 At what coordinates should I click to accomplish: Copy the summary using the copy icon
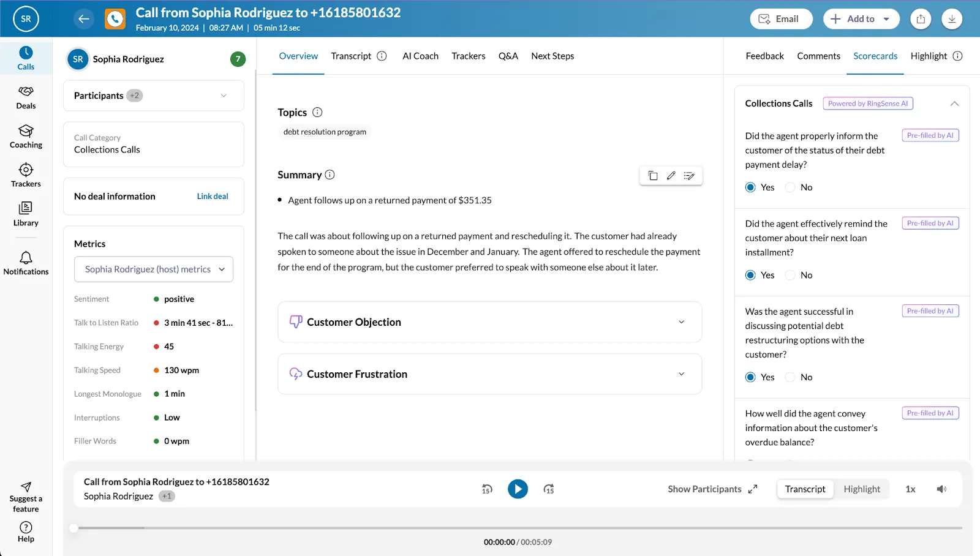tap(653, 176)
